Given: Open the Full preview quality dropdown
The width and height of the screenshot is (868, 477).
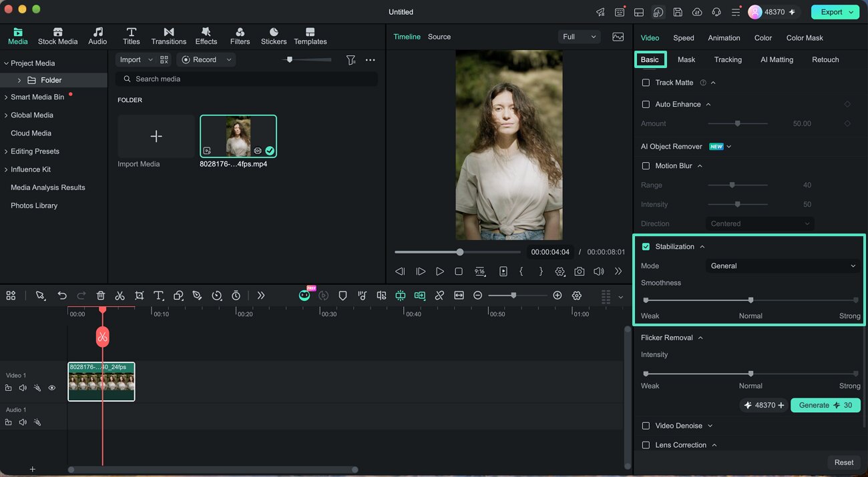Looking at the screenshot, I should point(579,37).
